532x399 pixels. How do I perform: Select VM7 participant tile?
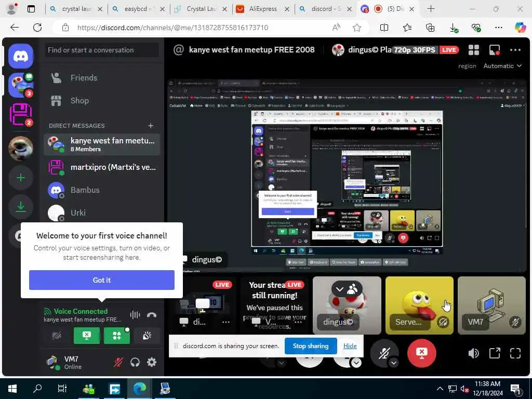pyautogui.click(x=491, y=305)
